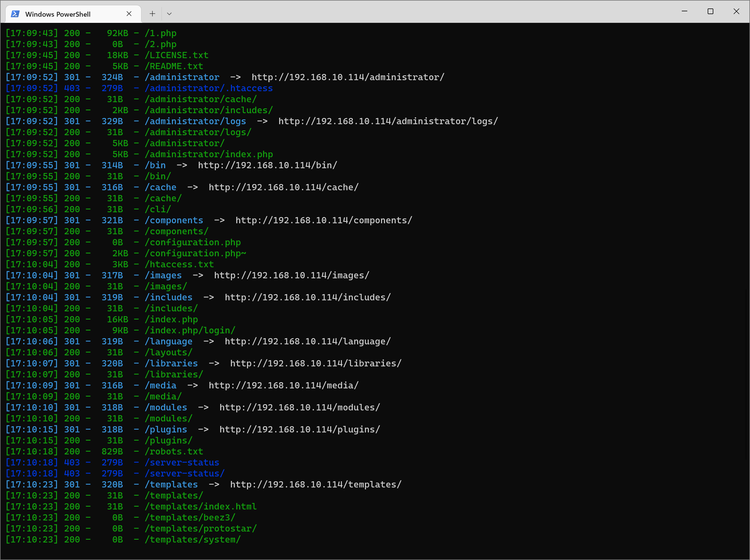
Task: Open the http://192.168.10.114/bin/ link
Action: tap(267, 165)
